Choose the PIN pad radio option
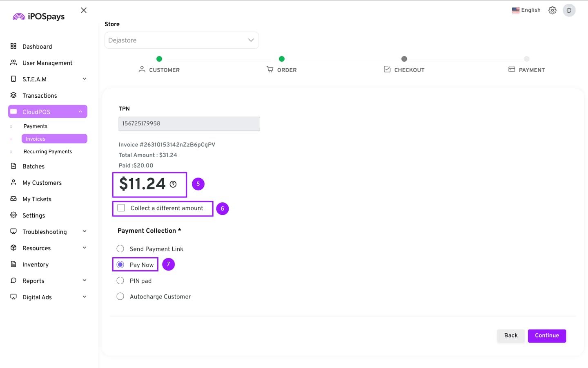The image size is (588, 368). pyautogui.click(x=120, y=280)
